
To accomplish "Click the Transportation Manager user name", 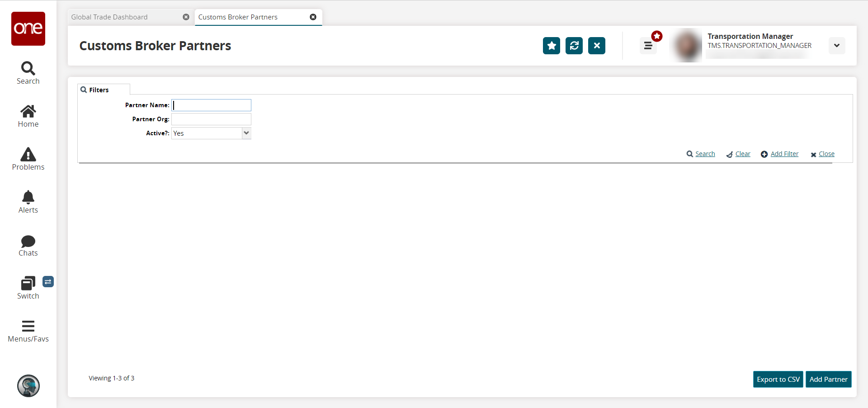I will 750,36.
